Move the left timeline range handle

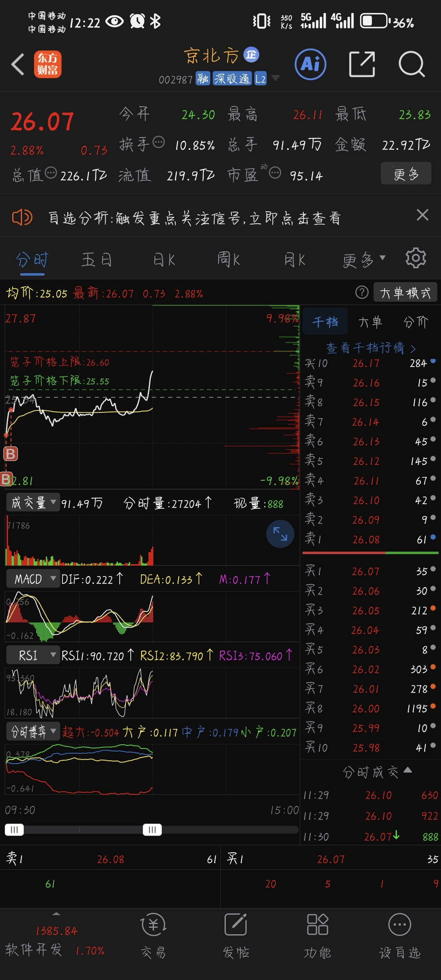pyautogui.click(x=14, y=829)
